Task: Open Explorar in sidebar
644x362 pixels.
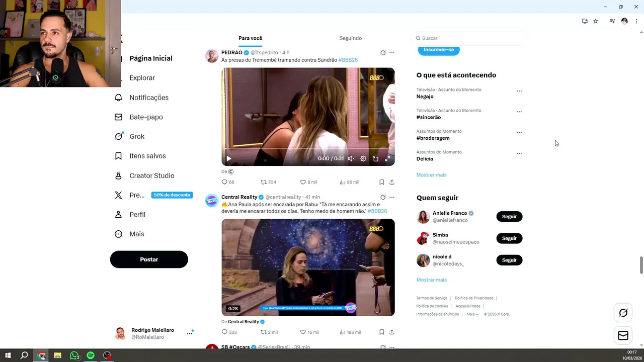Action: 142,78
